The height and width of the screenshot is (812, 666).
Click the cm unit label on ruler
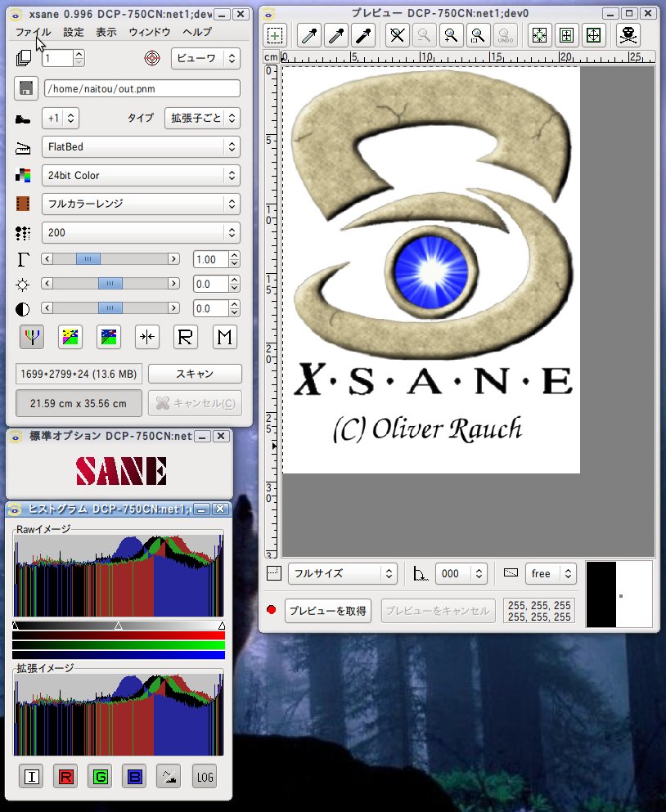pos(271,57)
